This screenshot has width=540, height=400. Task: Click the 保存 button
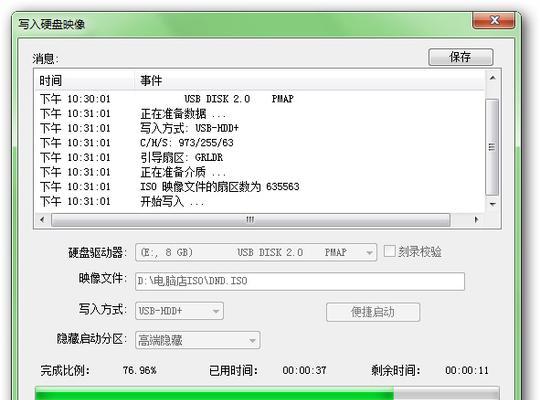click(x=460, y=57)
